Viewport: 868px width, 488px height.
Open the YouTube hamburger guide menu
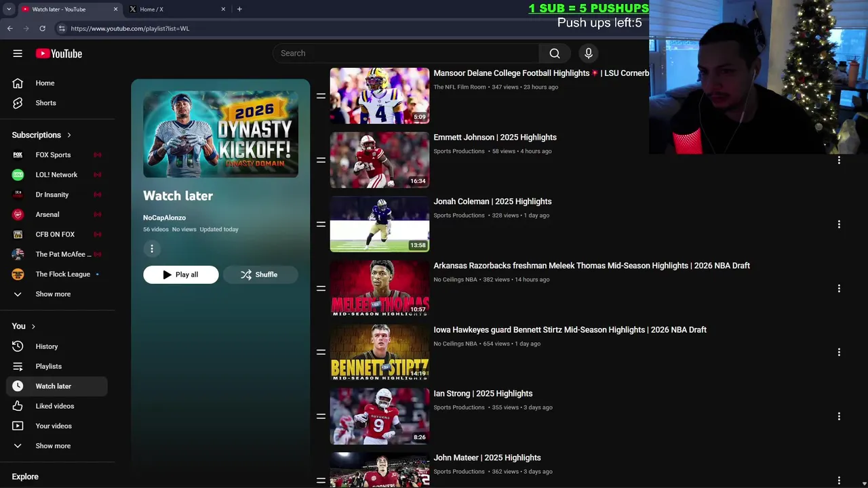(18, 54)
